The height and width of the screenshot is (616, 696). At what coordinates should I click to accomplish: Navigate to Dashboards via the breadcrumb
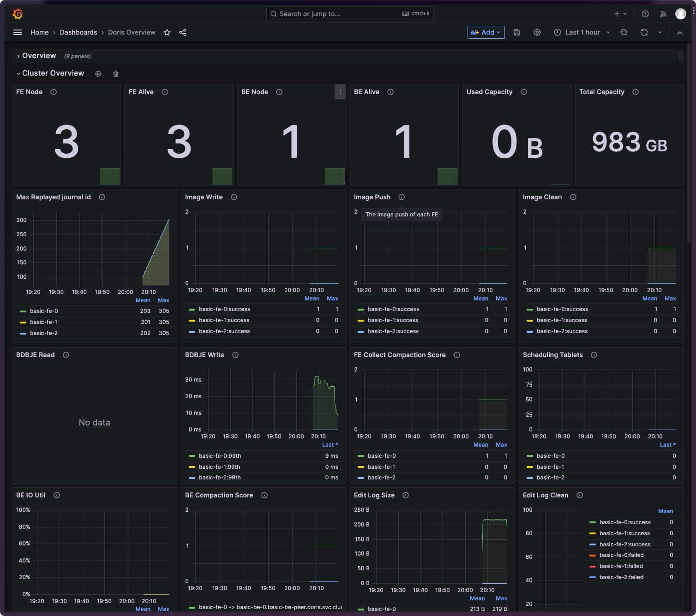(x=78, y=32)
